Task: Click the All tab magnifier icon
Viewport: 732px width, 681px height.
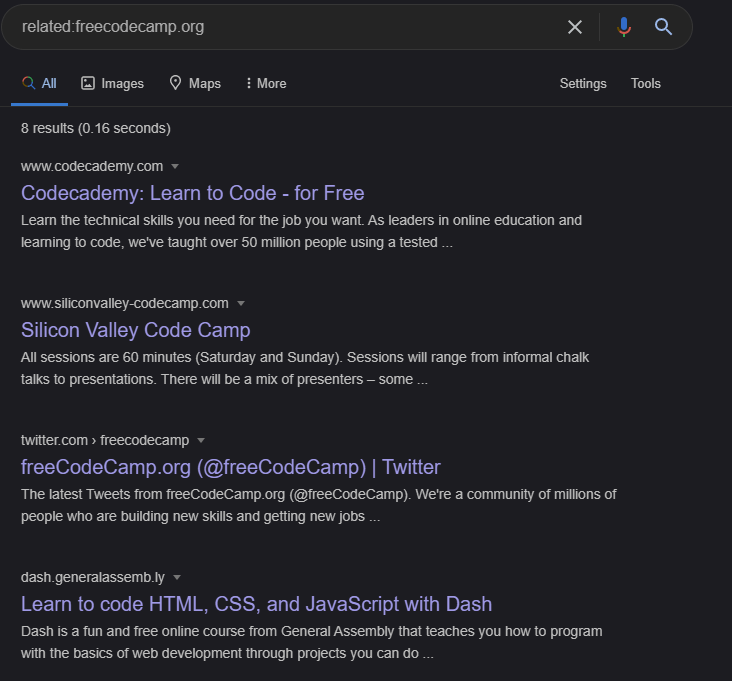Action: click(29, 84)
